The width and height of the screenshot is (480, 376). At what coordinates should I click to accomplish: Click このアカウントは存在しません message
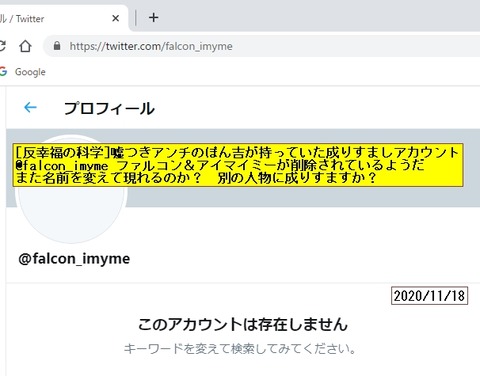pyautogui.click(x=243, y=324)
